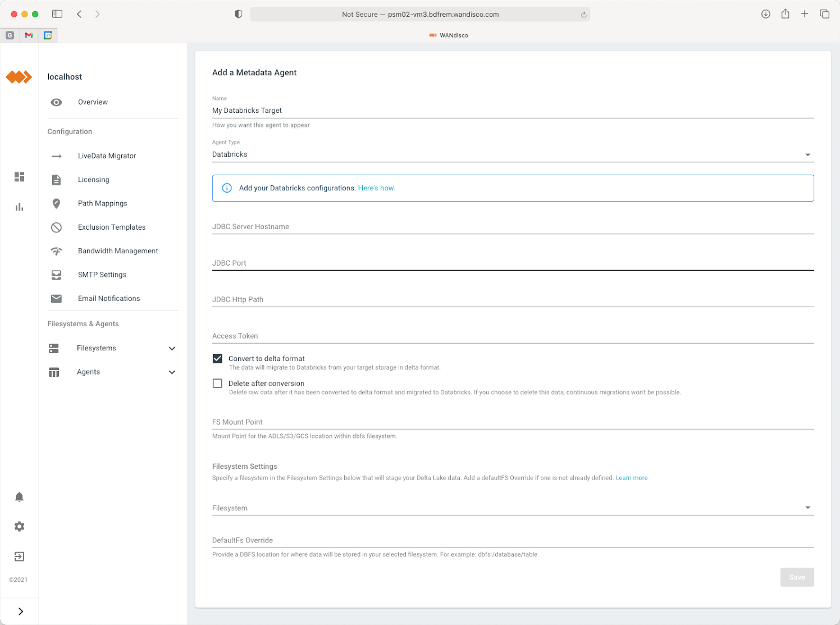Click the JDBC Server Hostname field

[x=512, y=227]
